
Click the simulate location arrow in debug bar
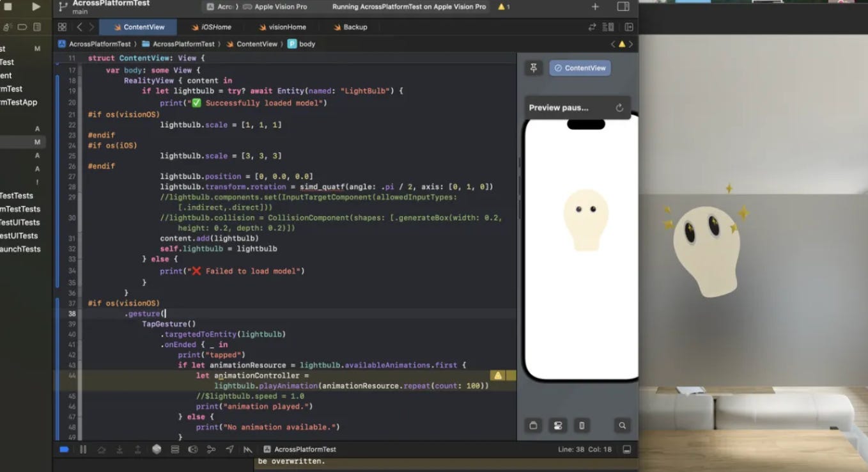(229, 449)
